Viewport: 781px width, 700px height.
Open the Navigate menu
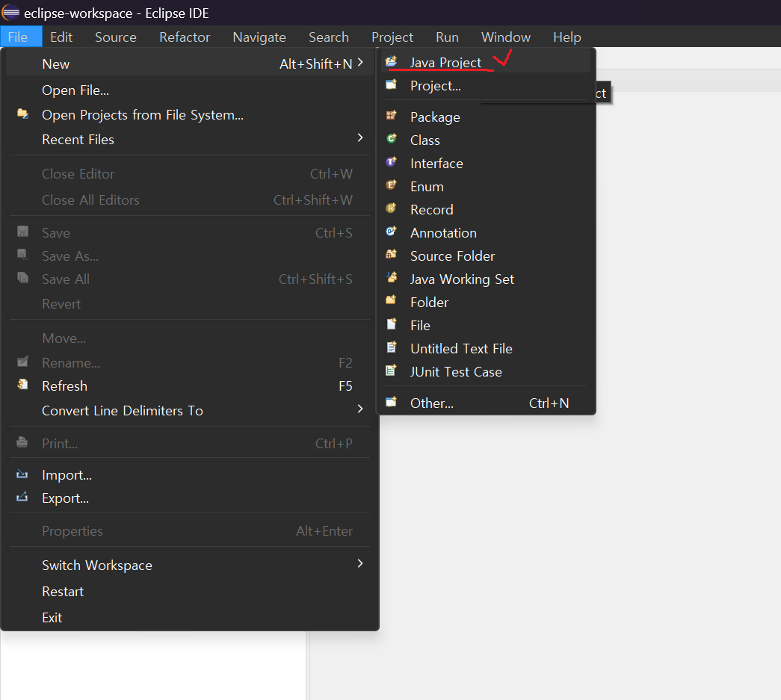pyautogui.click(x=259, y=37)
